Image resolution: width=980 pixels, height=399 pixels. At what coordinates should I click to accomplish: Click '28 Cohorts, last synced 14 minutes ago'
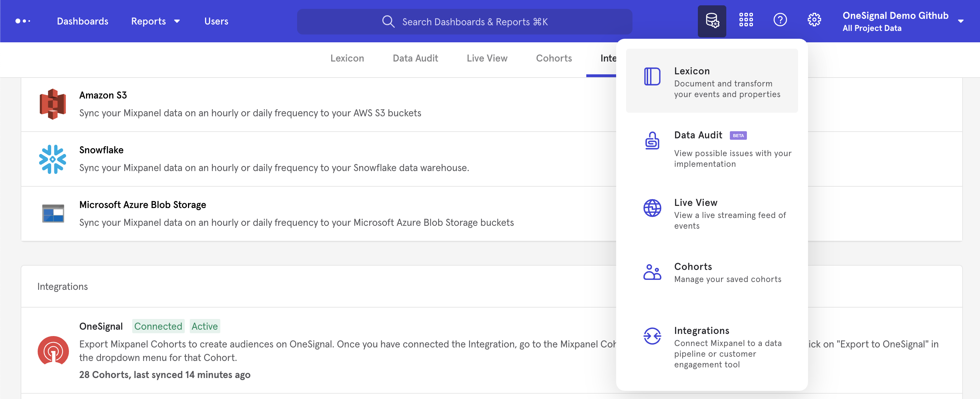(165, 374)
